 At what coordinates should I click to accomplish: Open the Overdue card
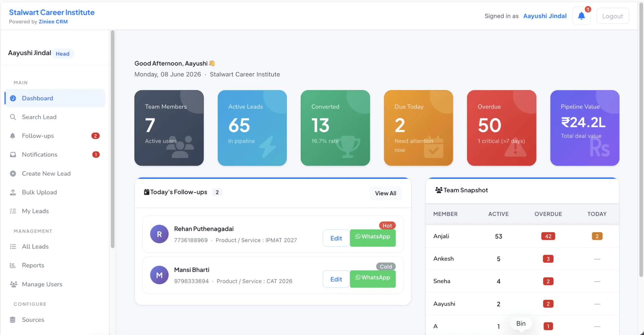tap(502, 128)
